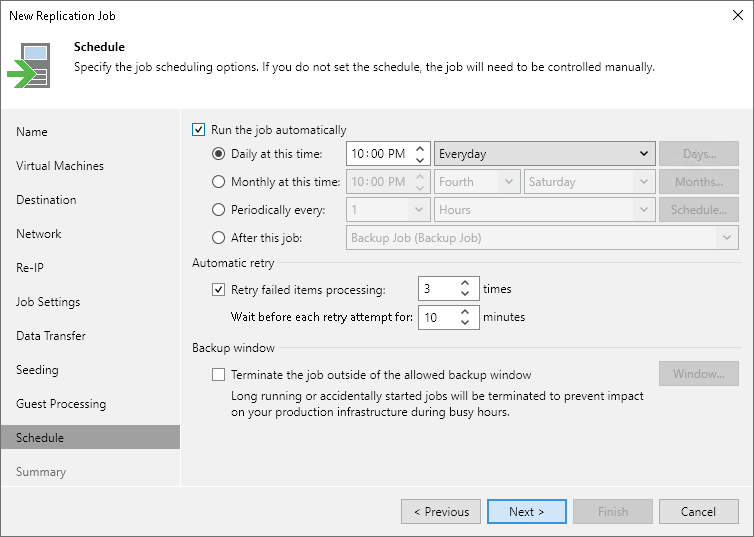The width and height of the screenshot is (754, 537).
Task: Decrease retry times count with down arrow
Action: click(465, 295)
